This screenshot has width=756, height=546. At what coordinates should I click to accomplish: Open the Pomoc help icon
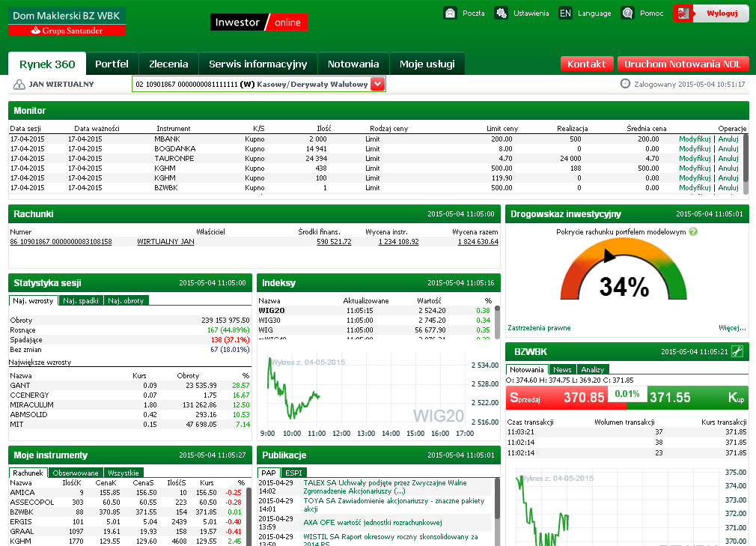[x=627, y=13]
